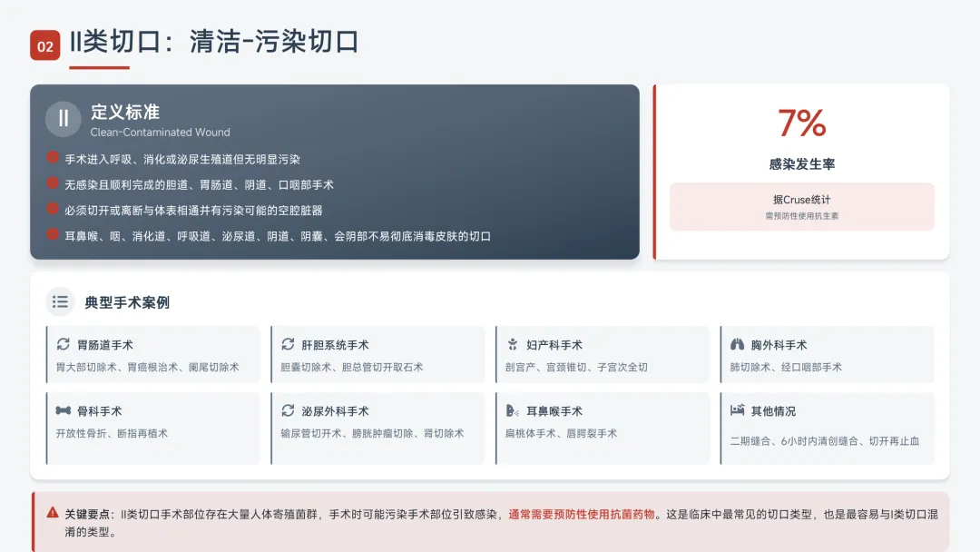Click the baby icon beside 妇产科手术
980x552 pixels.
coord(513,344)
